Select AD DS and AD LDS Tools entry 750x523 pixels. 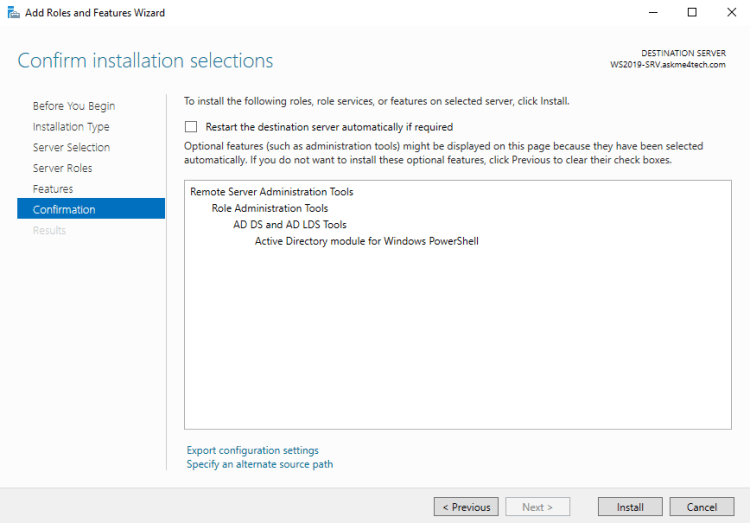(290, 224)
